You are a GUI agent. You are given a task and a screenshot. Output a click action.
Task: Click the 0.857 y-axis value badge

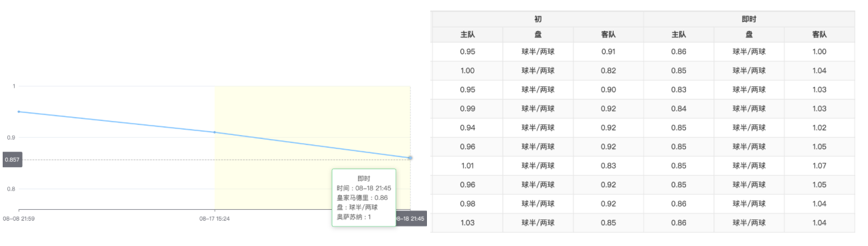coord(13,160)
